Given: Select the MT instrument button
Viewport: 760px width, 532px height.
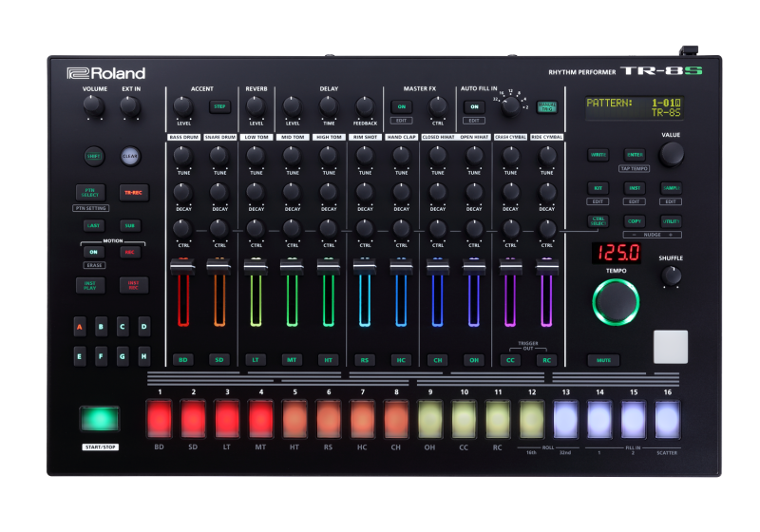Looking at the screenshot, I should [x=292, y=360].
